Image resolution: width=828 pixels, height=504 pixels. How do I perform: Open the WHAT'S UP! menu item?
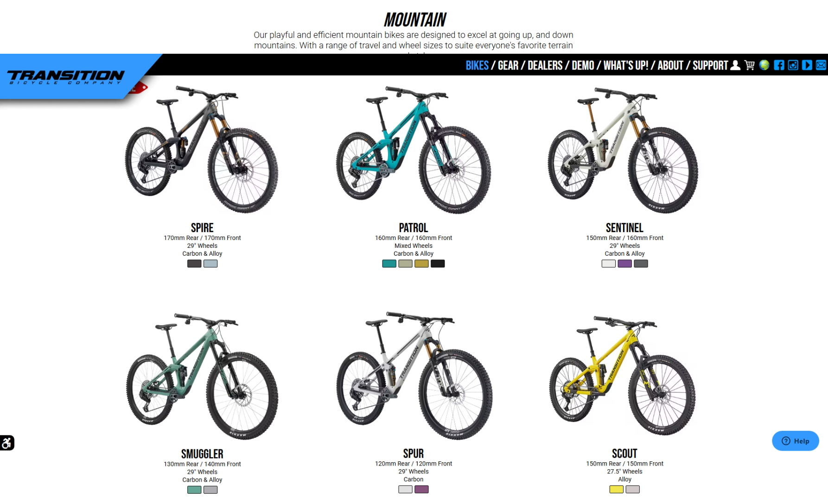click(626, 65)
